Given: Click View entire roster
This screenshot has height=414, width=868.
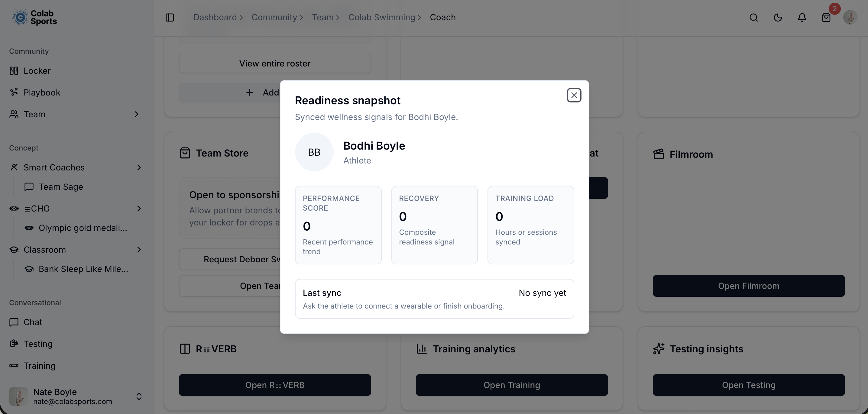Looking at the screenshot, I should pos(275,63).
